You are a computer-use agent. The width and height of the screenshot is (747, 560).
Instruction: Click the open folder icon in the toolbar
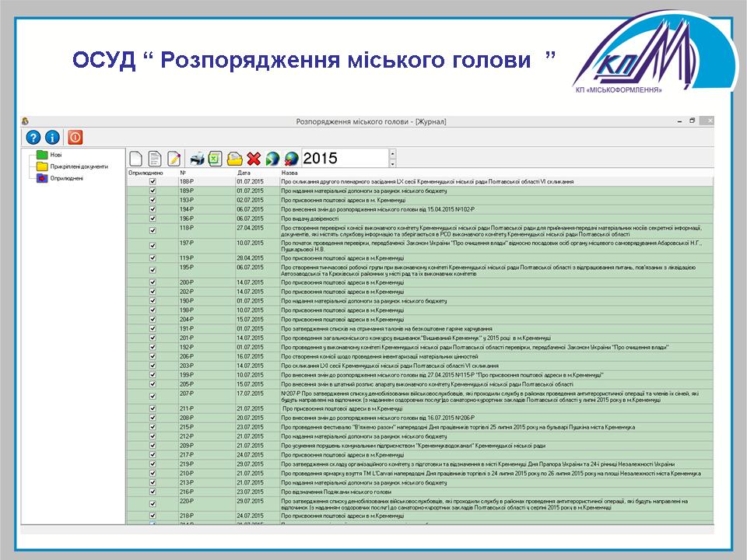coord(234,158)
